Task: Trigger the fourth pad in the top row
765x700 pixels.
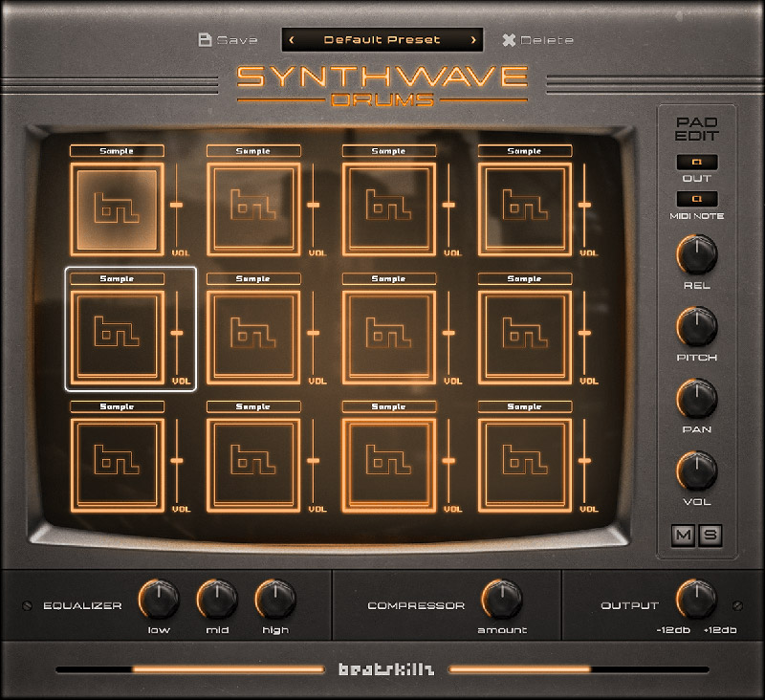Action: 524,209
